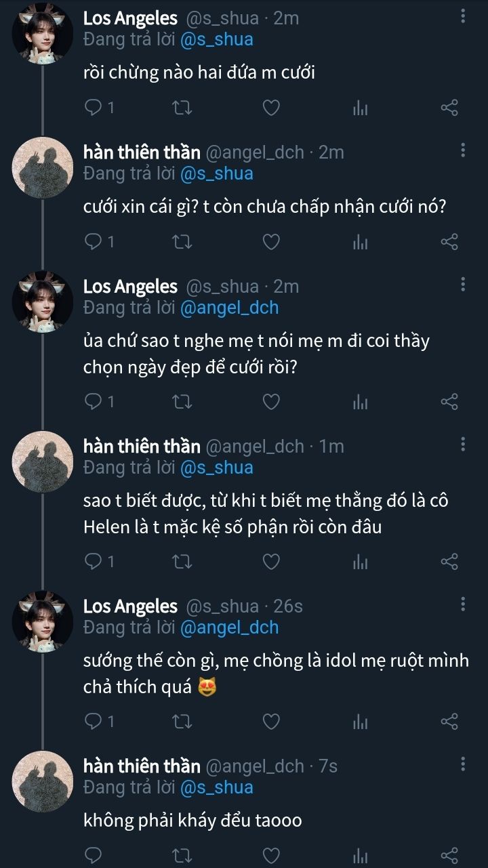488x868 pixels.
Task: View analytics of the "chọn ngày đẹp" tweet
Action: 360,402
